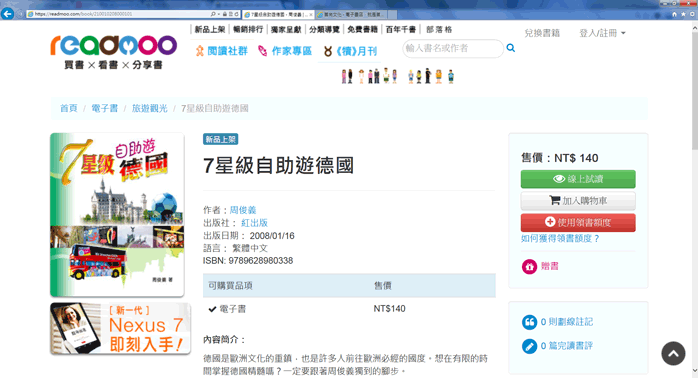
Task: Click the 0 篇完讀書評 link
Action: (567, 346)
